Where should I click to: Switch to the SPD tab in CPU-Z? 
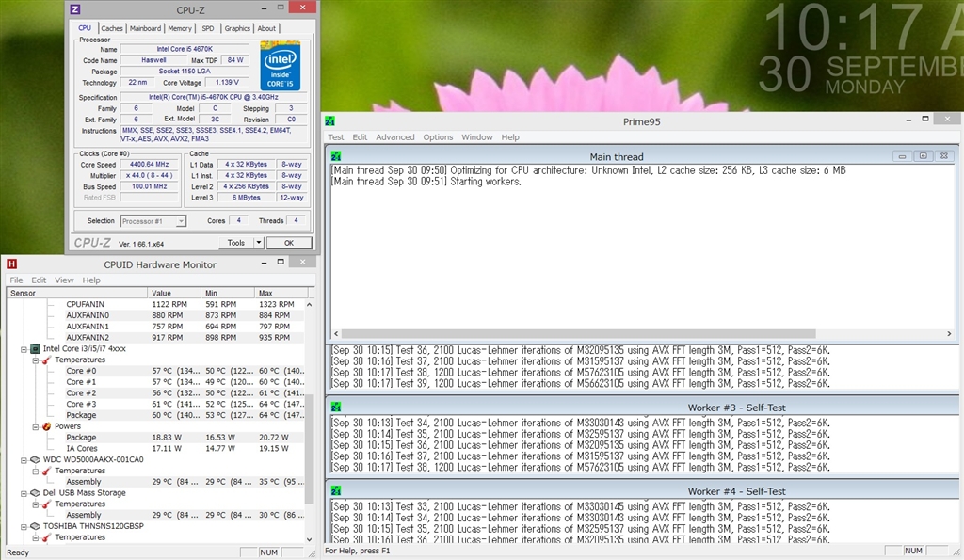coord(208,28)
